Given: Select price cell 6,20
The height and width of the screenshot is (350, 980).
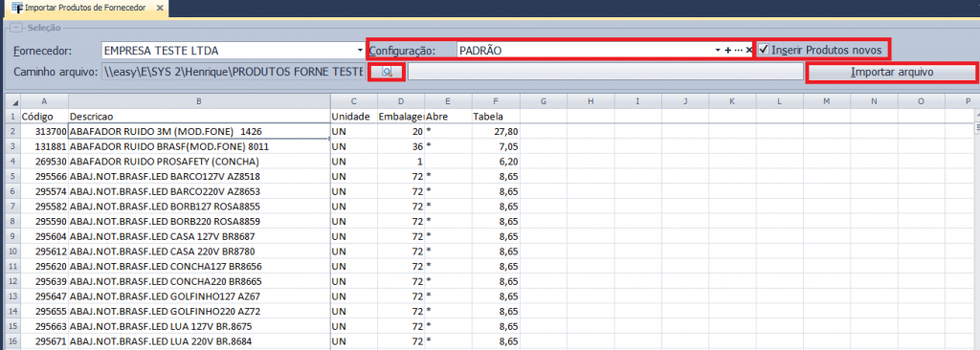Looking at the screenshot, I should click(496, 162).
